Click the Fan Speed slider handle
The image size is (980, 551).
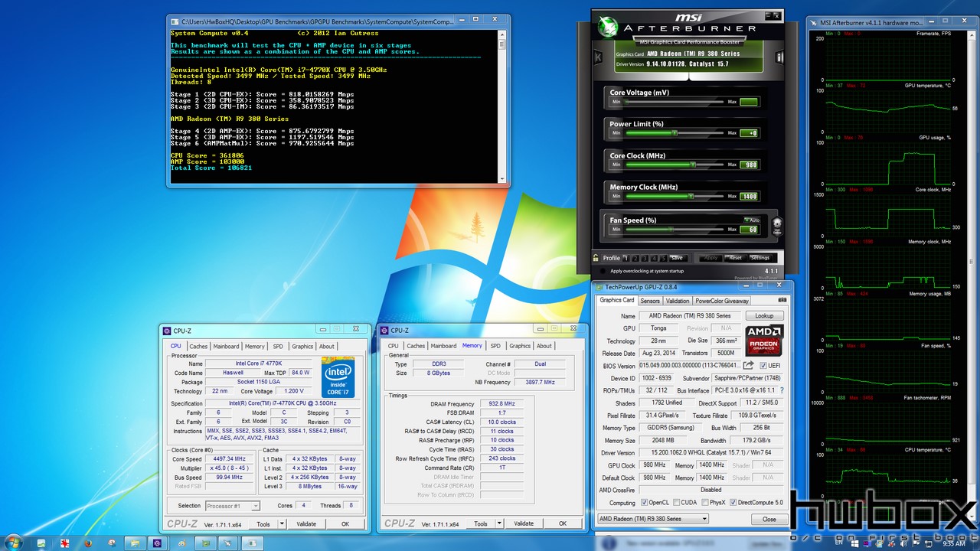(x=671, y=230)
